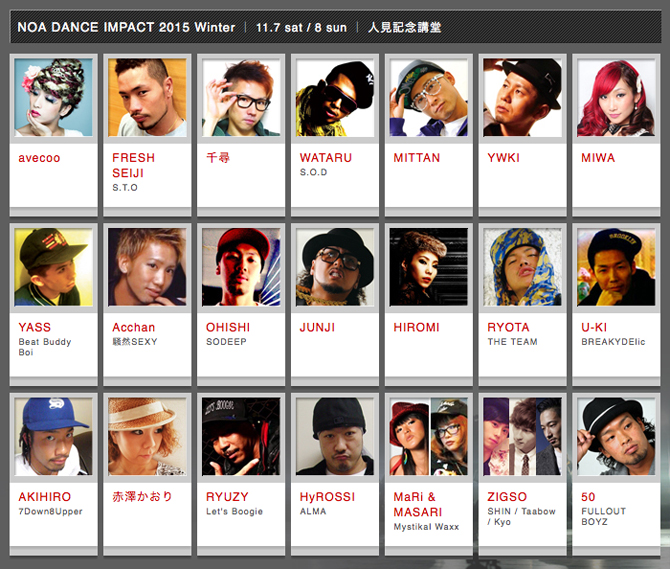Select MIWA's red-haired portrait
The image size is (670, 569).
click(616, 97)
